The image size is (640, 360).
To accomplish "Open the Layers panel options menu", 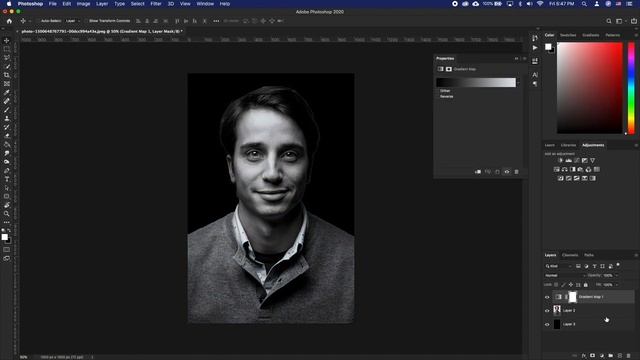I will pos(636,255).
